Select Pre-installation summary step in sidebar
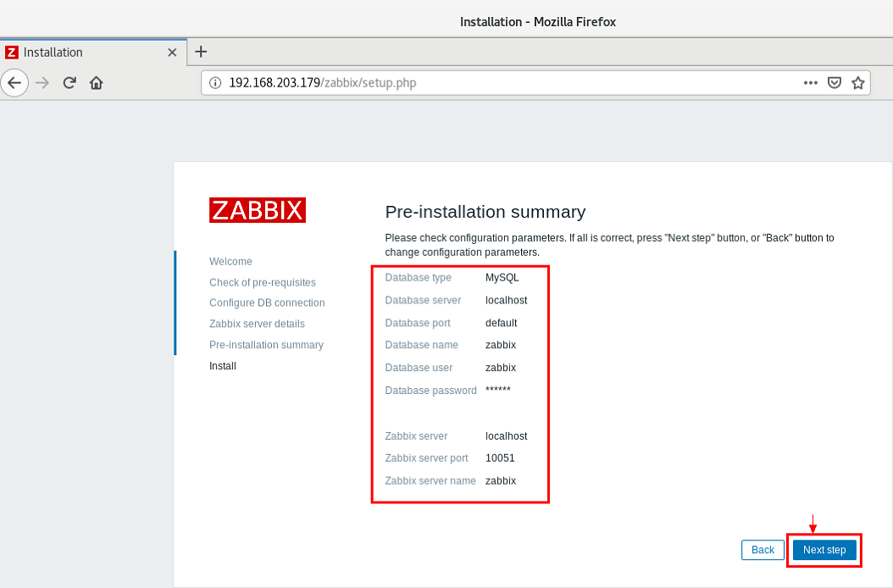 (x=267, y=345)
